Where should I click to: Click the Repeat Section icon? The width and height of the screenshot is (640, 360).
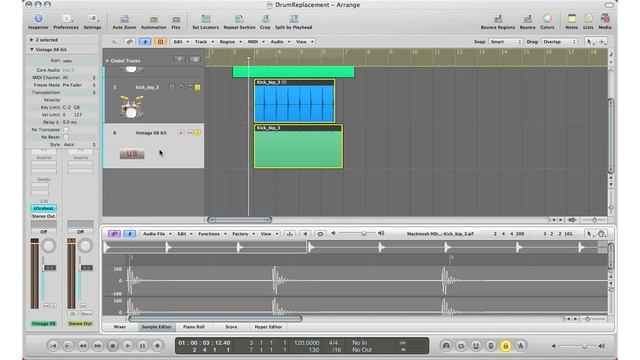tap(239, 19)
